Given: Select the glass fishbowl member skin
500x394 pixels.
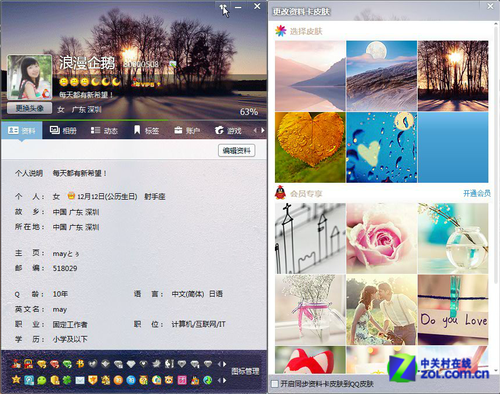Looking at the screenshot, I should [x=453, y=238].
